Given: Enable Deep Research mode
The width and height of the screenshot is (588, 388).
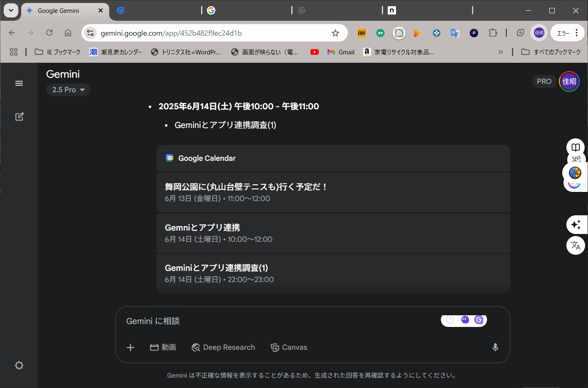Looking at the screenshot, I should [x=223, y=347].
